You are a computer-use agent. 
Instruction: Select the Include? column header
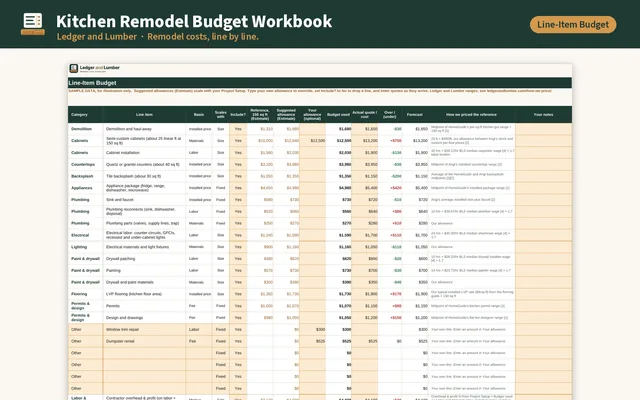(238, 115)
